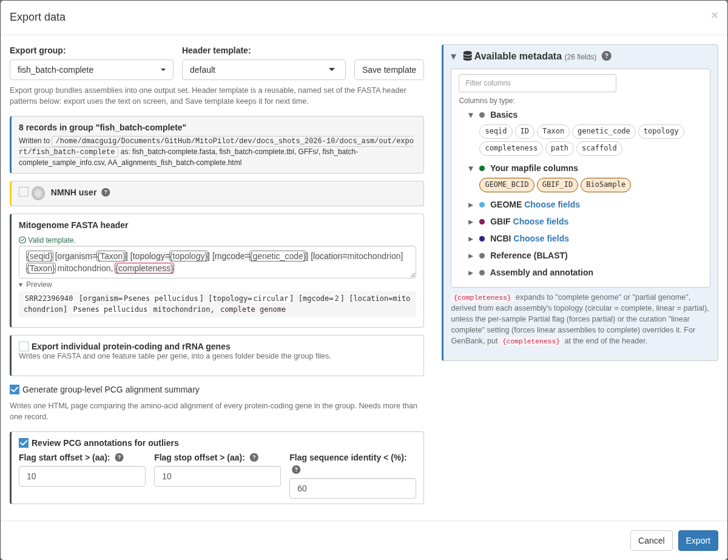The height and width of the screenshot is (560, 728).
Task: Insert the GEOME_BCID mapfile chip
Action: 507,185
